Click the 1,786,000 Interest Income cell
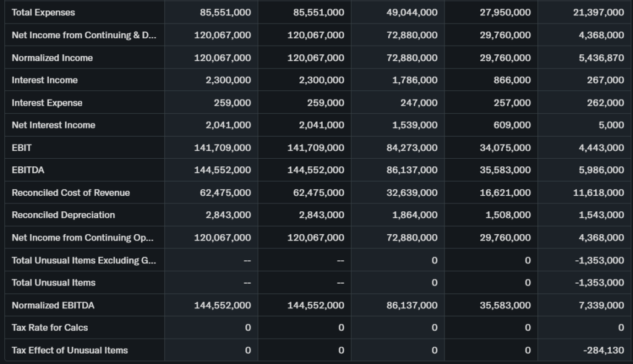Viewport: 633px width, 364px height. click(415, 80)
